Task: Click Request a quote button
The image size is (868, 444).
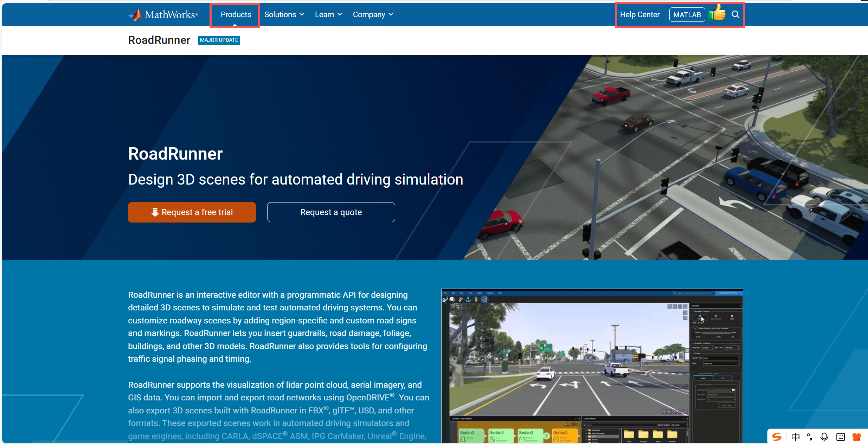Action: 331,212
